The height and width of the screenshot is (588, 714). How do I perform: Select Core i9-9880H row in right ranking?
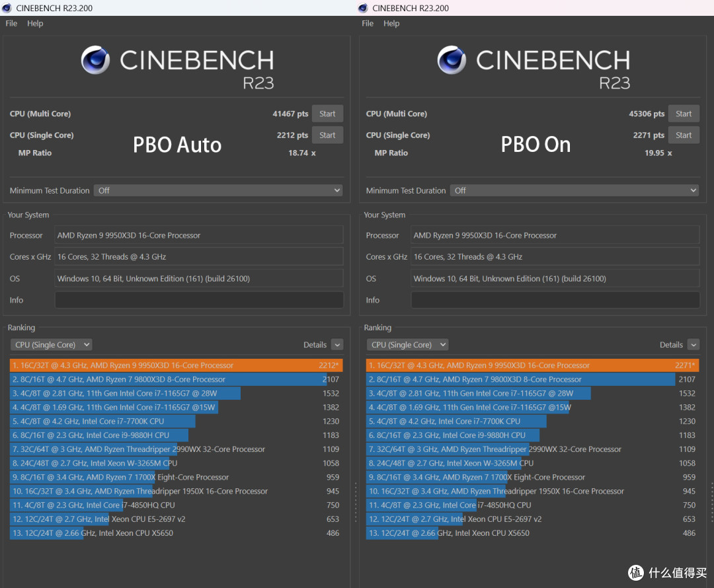[x=532, y=435]
